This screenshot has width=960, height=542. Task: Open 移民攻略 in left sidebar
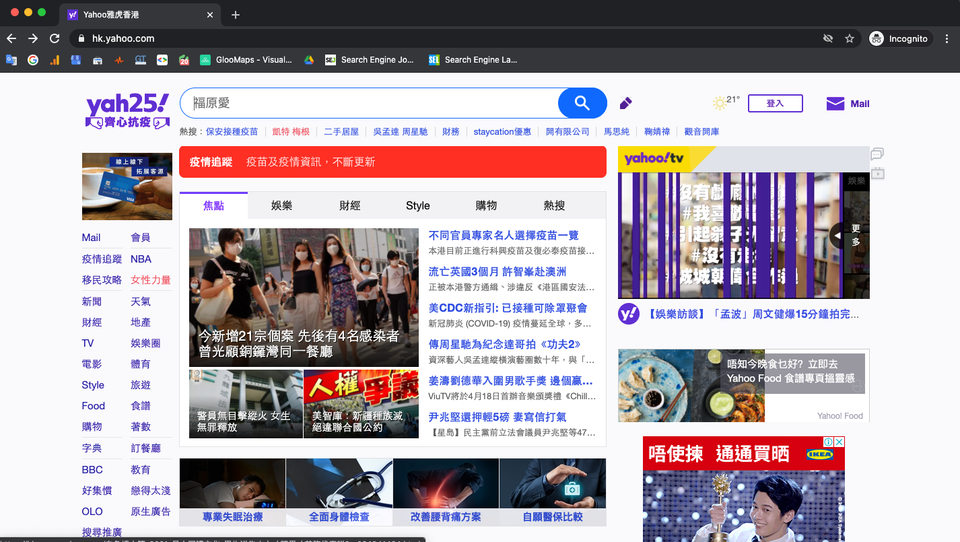(102, 280)
